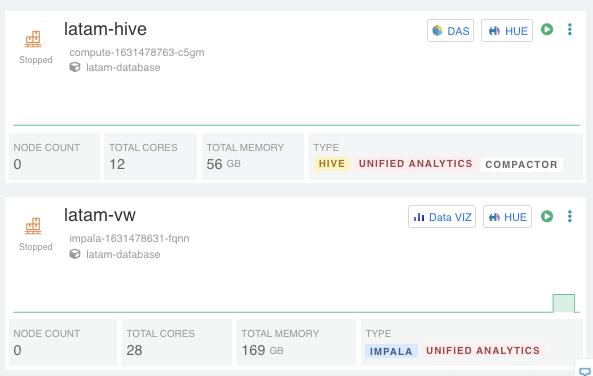
Task: Select the latam-hive warehouse title
Action: 105,29
